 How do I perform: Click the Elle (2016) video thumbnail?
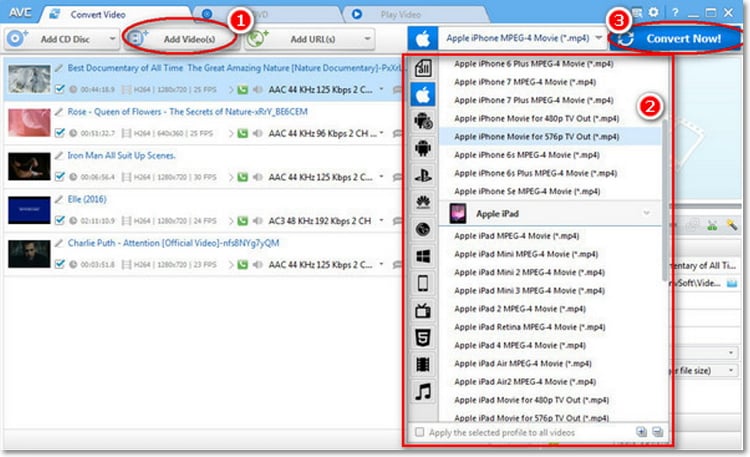tap(29, 210)
